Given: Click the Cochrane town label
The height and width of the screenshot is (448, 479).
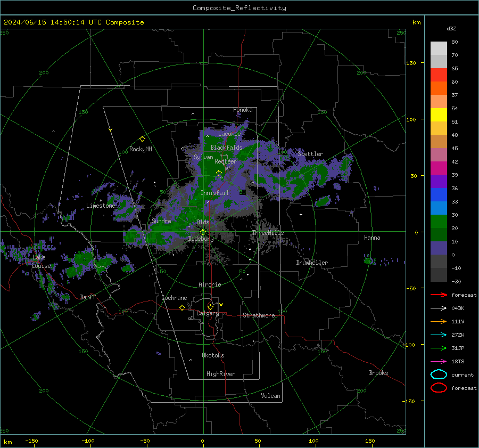Looking at the screenshot, I should 174,298.
